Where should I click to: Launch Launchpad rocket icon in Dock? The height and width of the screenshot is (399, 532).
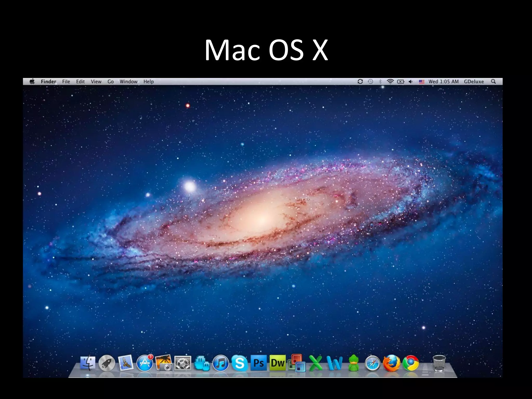pyautogui.click(x=107, y=363)
